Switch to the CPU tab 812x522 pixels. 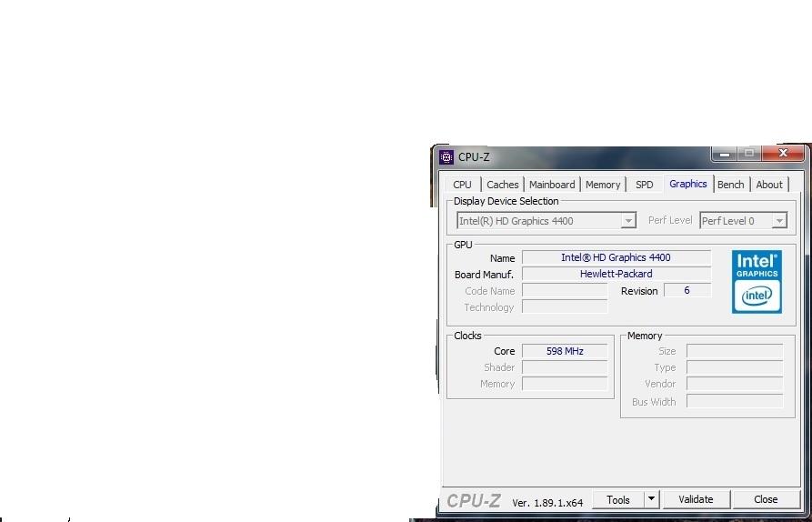pos(462,185)
